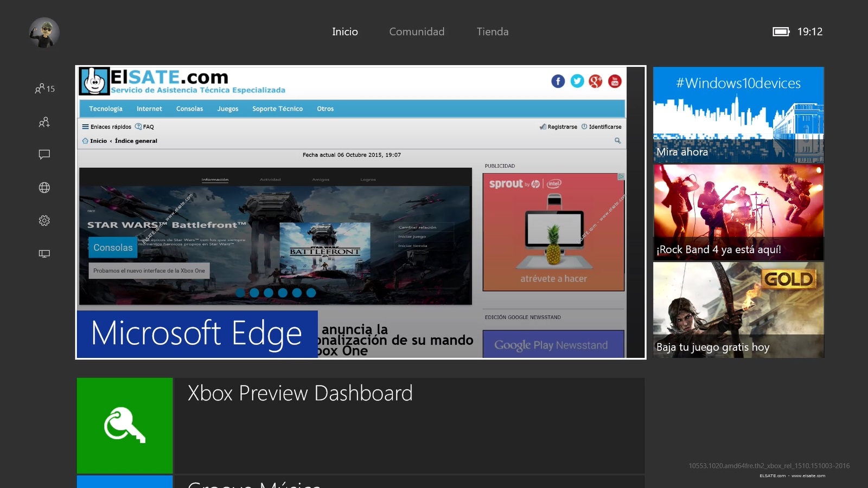Open the FAQ link
Image resolution: width=868 pixels, height=488 pixels.
point(144,127)
